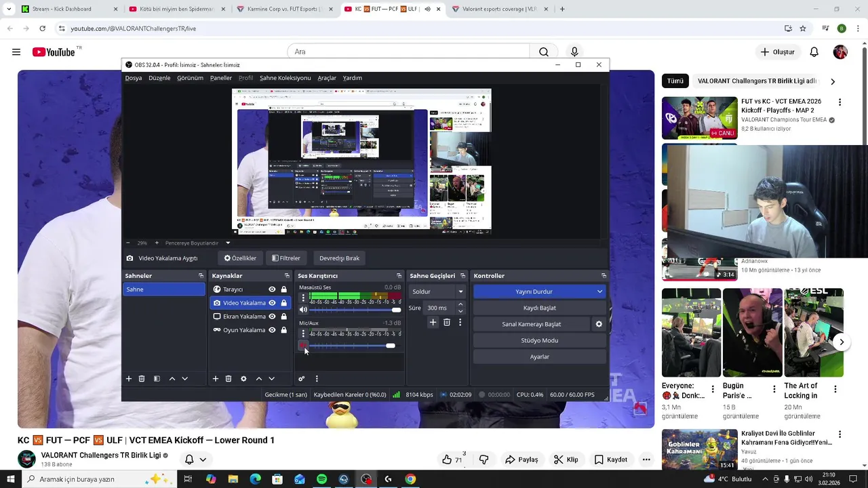Viewport: 868px width, 488px height.
Task: Click Sanal Kamerayı Başlat button
Action: pyautogui.click(x=532, y=324)
